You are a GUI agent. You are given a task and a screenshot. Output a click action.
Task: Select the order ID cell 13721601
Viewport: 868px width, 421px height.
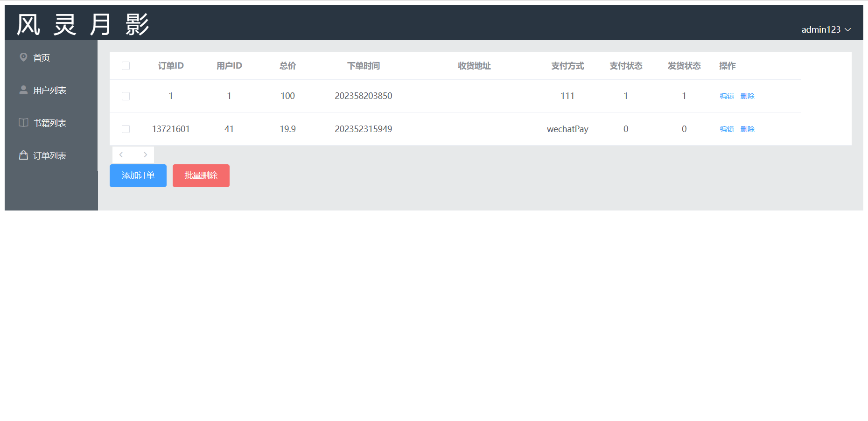[x=171, y=129]
